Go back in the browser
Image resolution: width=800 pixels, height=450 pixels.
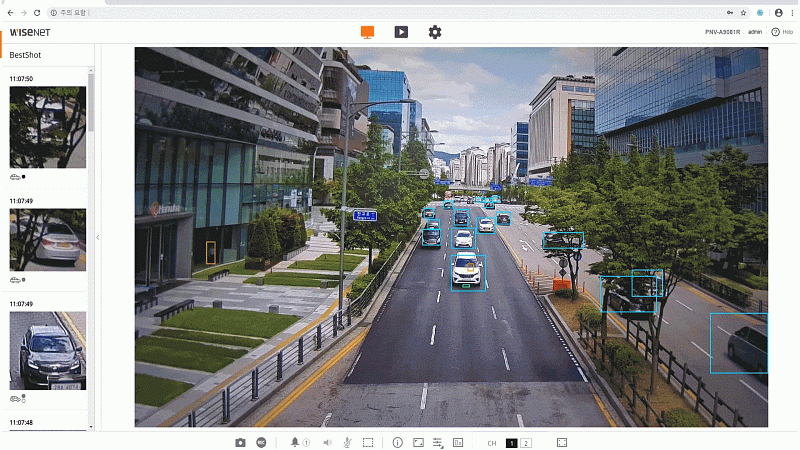click(10, 13)
